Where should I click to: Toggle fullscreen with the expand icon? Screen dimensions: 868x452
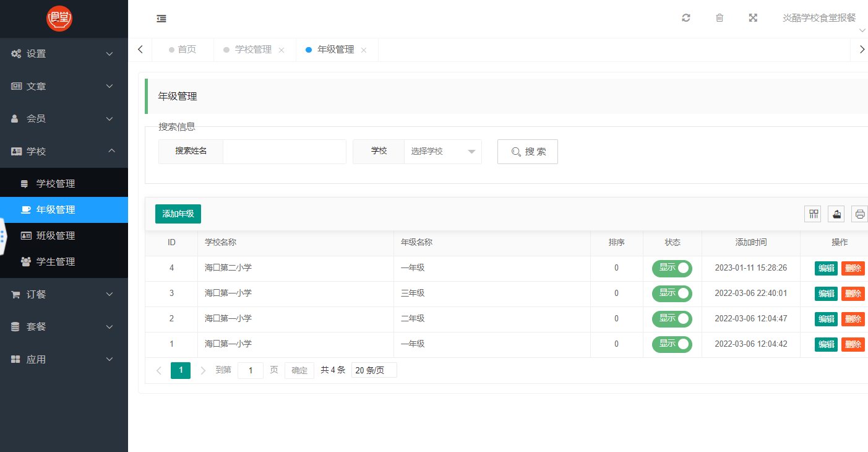[x=753, y=18]
